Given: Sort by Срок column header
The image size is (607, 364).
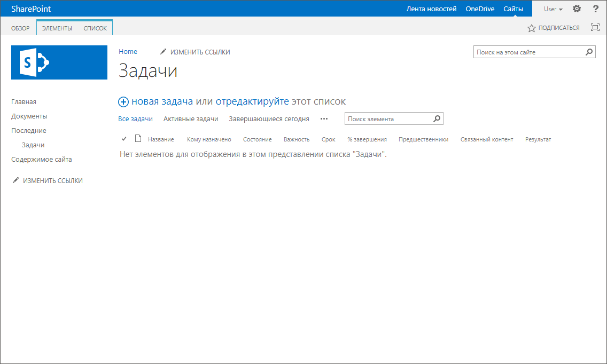Looking at the screenshot, I should (328, 139).
